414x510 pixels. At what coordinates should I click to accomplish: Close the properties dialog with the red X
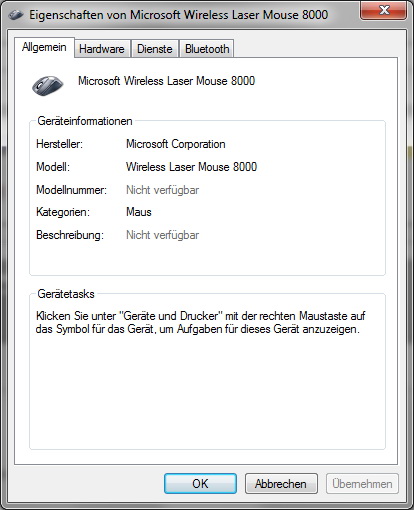click(x=384, y=10)
